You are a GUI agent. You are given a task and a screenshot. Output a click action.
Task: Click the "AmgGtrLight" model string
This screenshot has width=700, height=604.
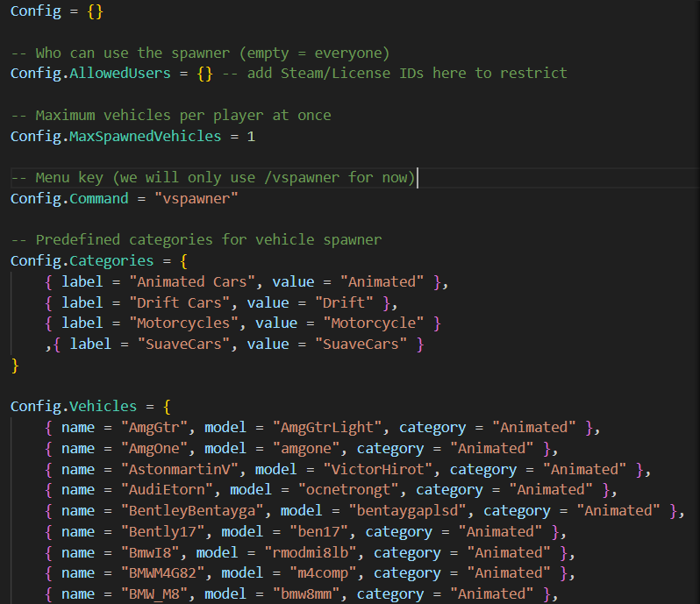[327, 427]
